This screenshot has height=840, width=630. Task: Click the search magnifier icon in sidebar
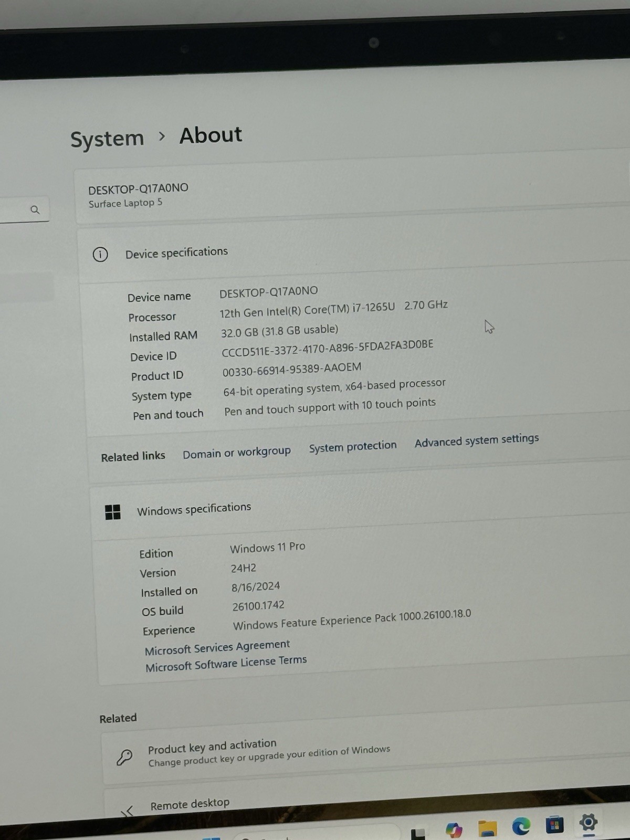pyautogui.click(x=35, y=210)
